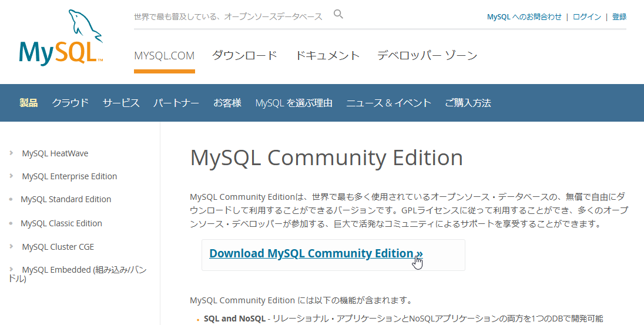The image size is (644, 325).
Task: Expand the MySQL Cluster CGE arrow
Action: coord(11,246)
